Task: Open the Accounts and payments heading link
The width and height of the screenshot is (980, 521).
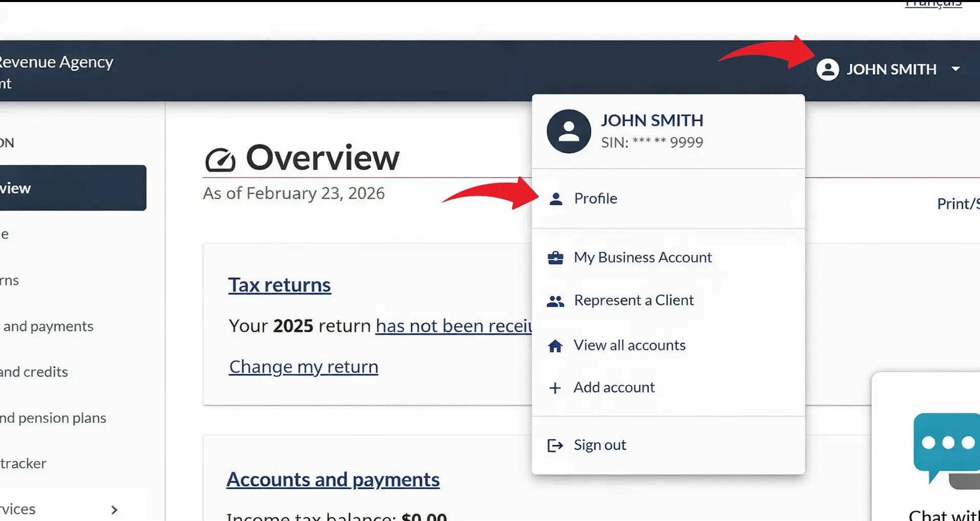Action: tap(333, 480)
